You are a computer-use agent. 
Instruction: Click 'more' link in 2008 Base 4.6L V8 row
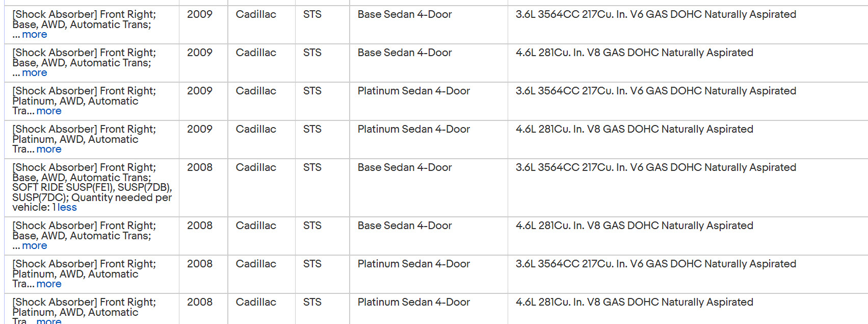[35, 246]
